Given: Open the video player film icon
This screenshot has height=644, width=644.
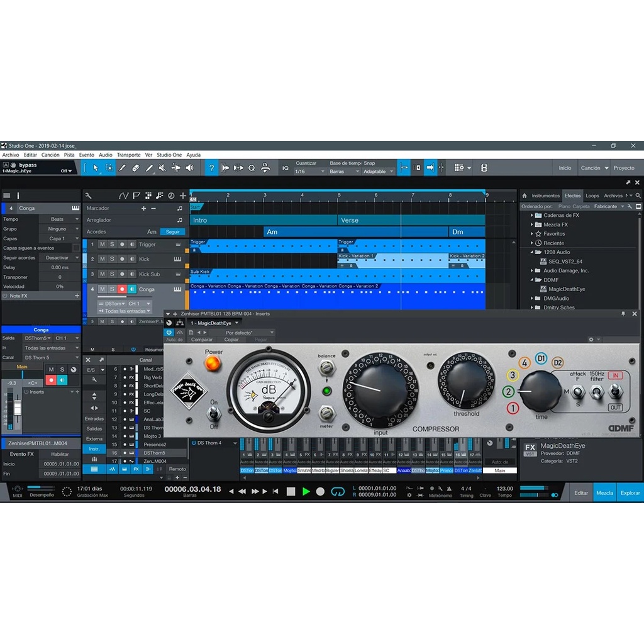Looking at the screenshot, I should coord(484,168).
